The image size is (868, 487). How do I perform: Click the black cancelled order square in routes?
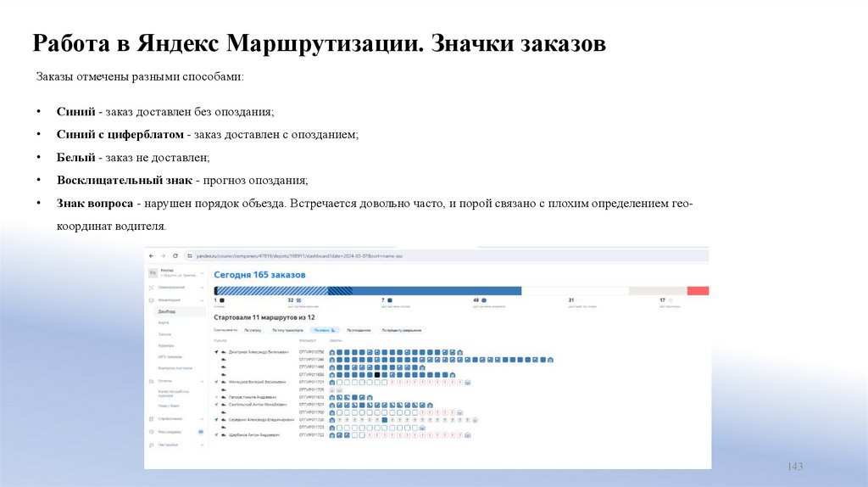tap(377, 375)
